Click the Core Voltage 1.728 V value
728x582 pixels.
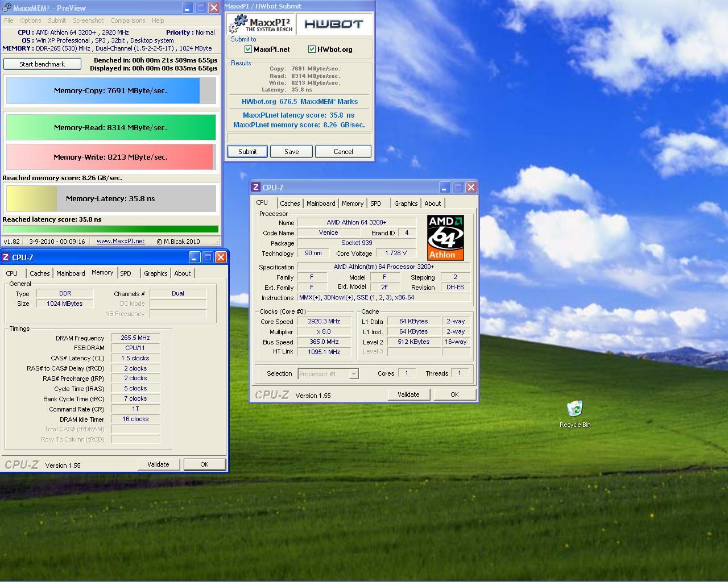396,253
